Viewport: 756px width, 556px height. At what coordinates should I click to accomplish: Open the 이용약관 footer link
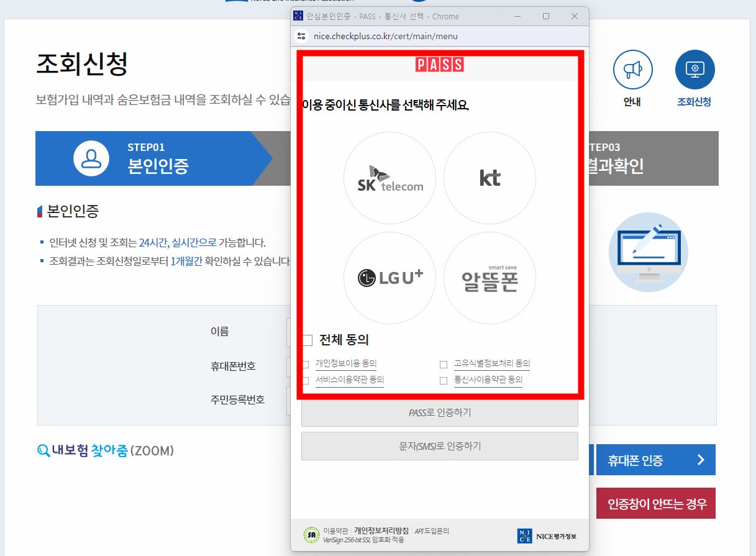tap(335, 531)
